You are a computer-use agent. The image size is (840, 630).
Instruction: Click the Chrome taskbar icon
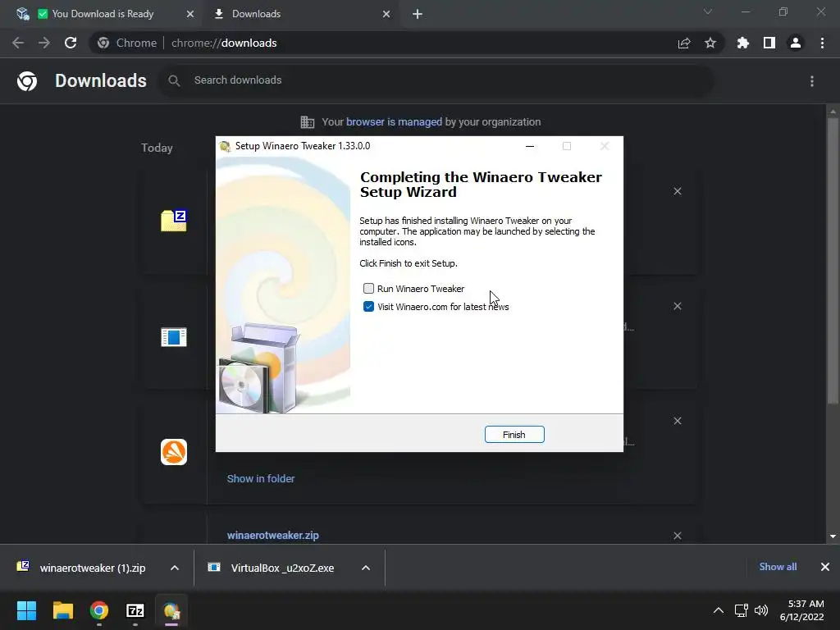pyautogui.click(x=99, y=610)
